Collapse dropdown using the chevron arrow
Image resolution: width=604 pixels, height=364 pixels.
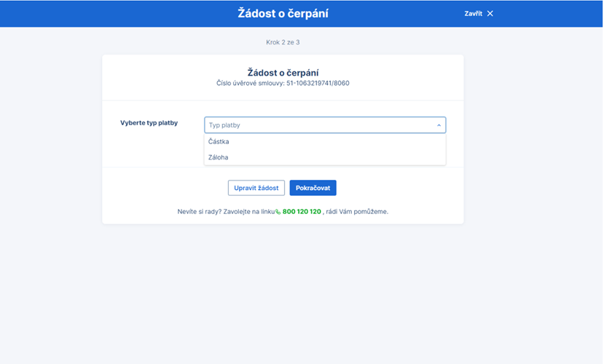tap(439, 125)
